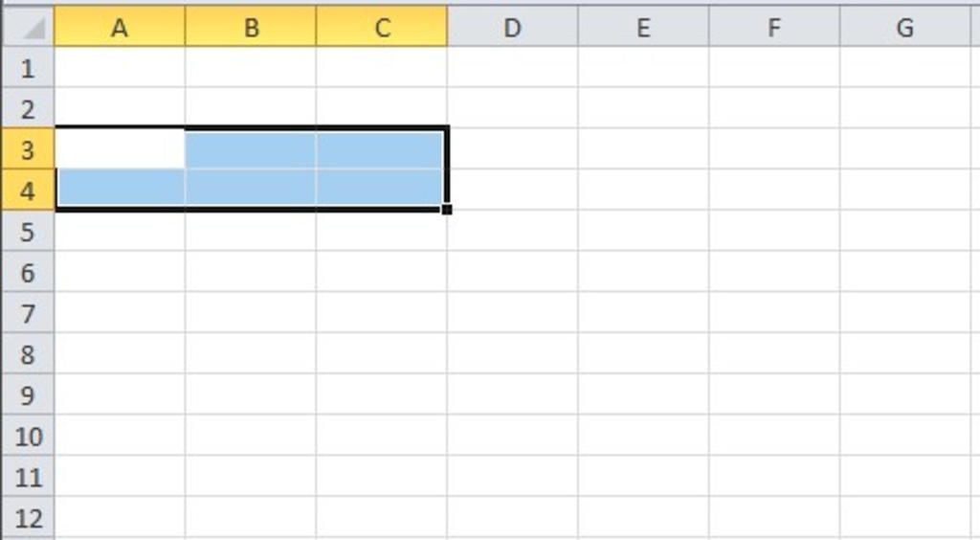This screenshot has height=540, width=980.
Task: Click column C header
Action: coord(382,28)
